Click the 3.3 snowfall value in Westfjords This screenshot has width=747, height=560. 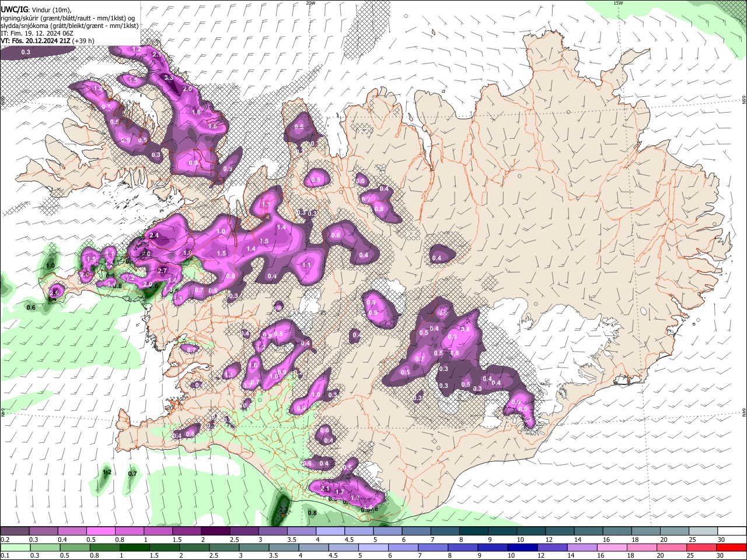pos(169,78)
